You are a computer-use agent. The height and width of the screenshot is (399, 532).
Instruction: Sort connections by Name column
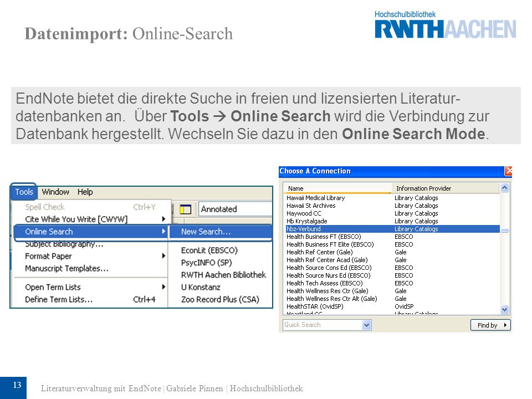[x=337, y=188]
